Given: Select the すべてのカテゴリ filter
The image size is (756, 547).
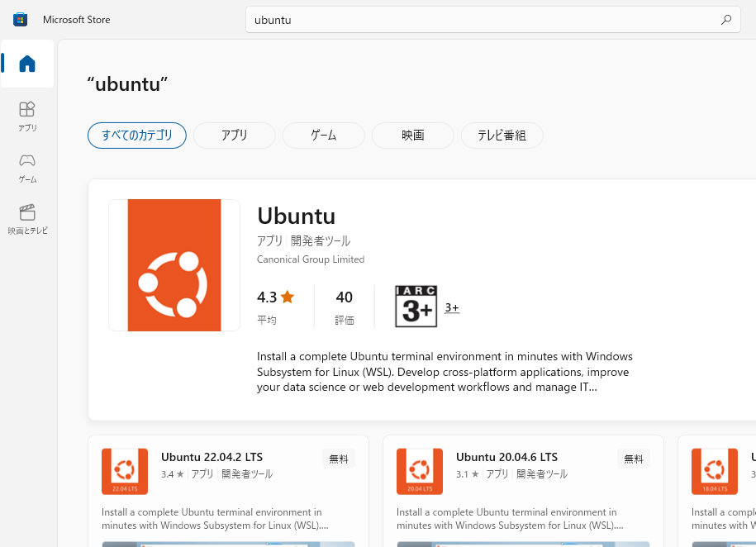Looking at the screenshot, I should pyautogui.click(x=137, y=136).
